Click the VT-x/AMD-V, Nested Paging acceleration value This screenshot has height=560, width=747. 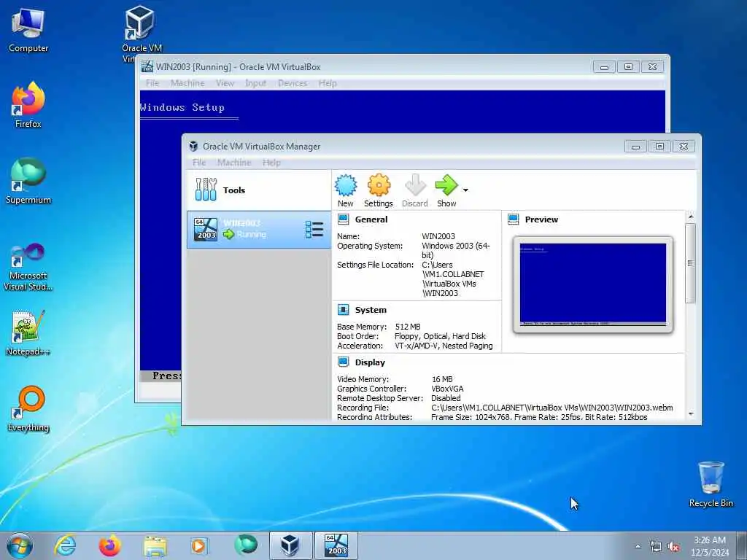(444, 346)
